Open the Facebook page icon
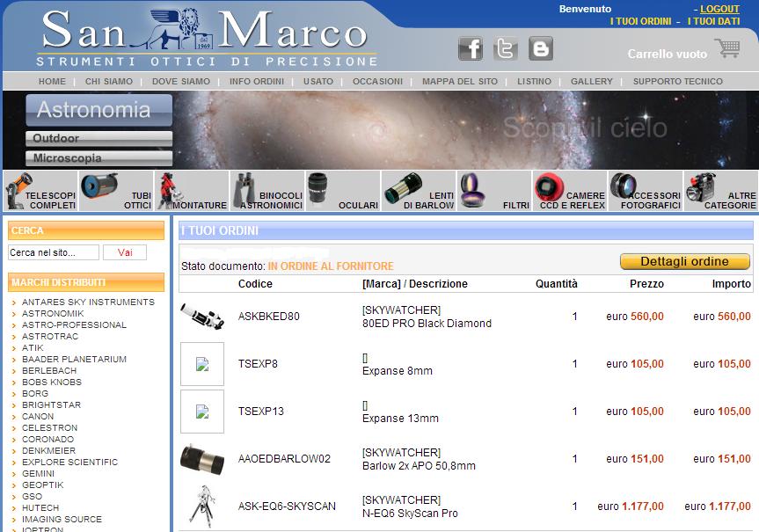 click(x=471, y=49)
